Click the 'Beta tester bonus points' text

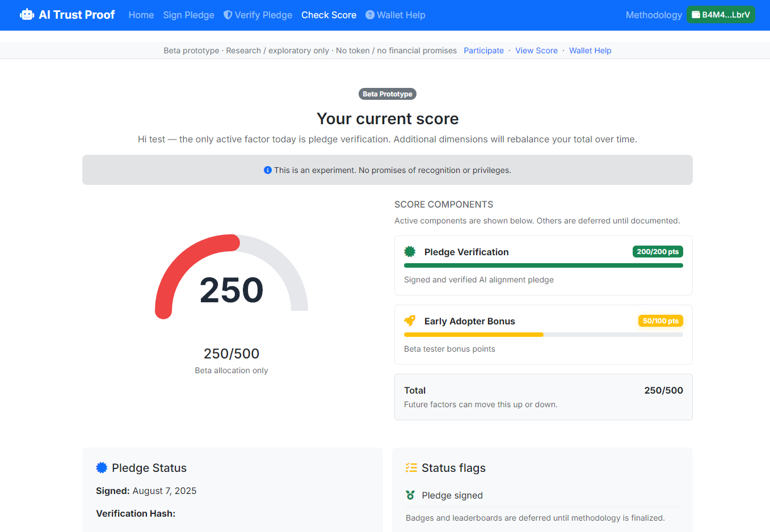[449, 349]
